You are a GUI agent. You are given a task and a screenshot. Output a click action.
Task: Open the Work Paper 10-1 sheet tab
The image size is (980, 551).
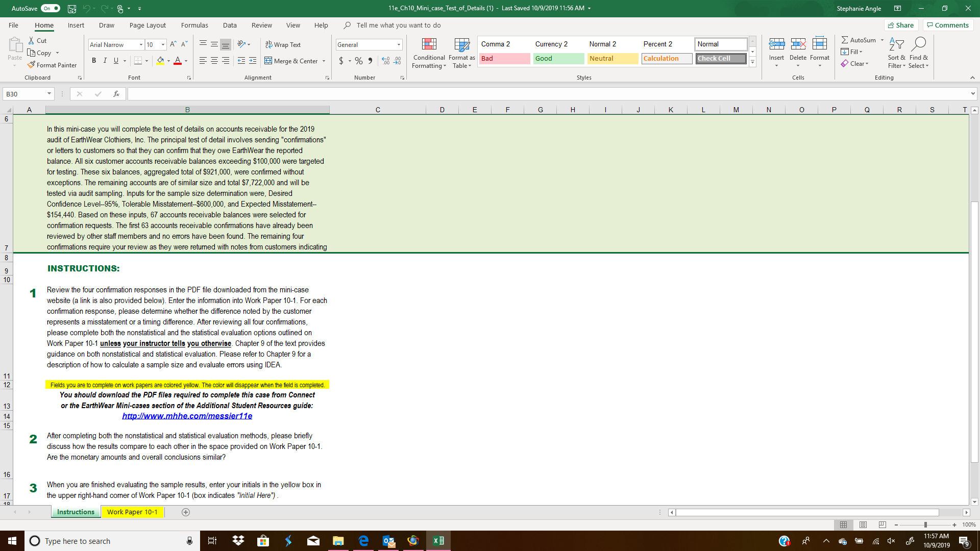[132, 512]
